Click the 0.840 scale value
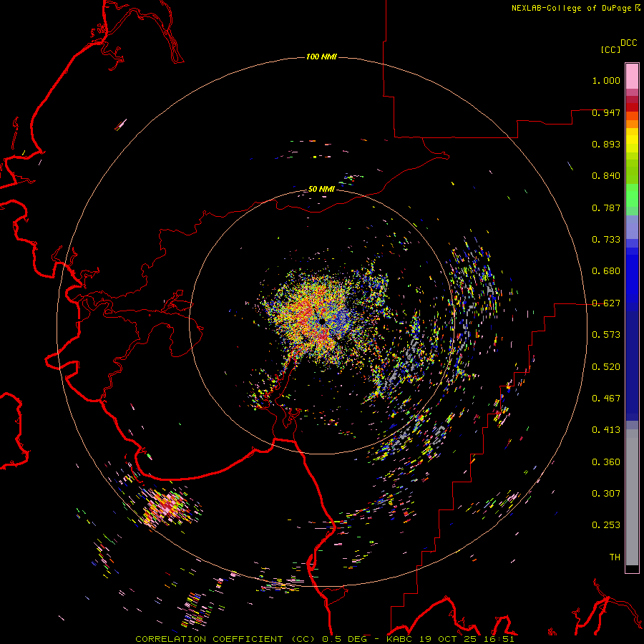The height and width of the screenshot is (644, 644). click(606, 176)
